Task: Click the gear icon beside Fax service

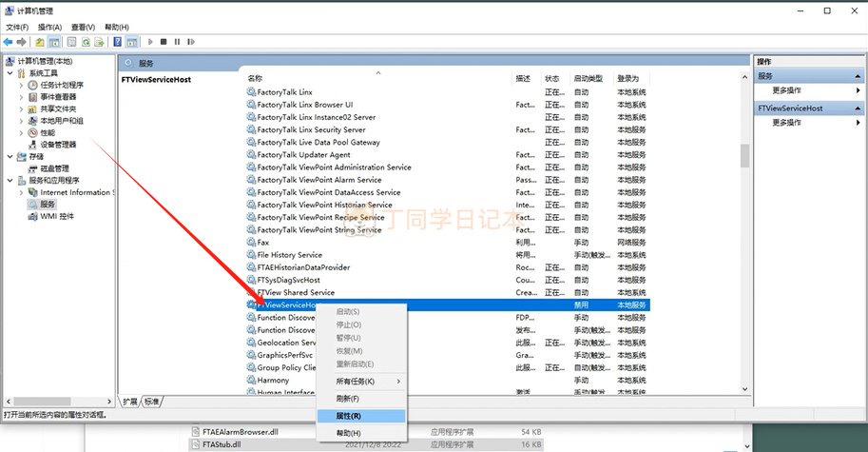Action: click(251, 242)
